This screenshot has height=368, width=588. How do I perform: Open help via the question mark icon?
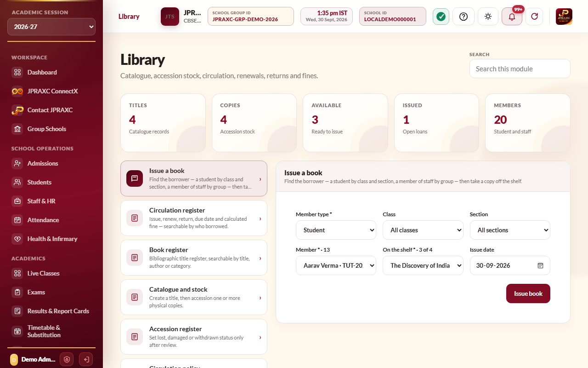pos(464,17)
